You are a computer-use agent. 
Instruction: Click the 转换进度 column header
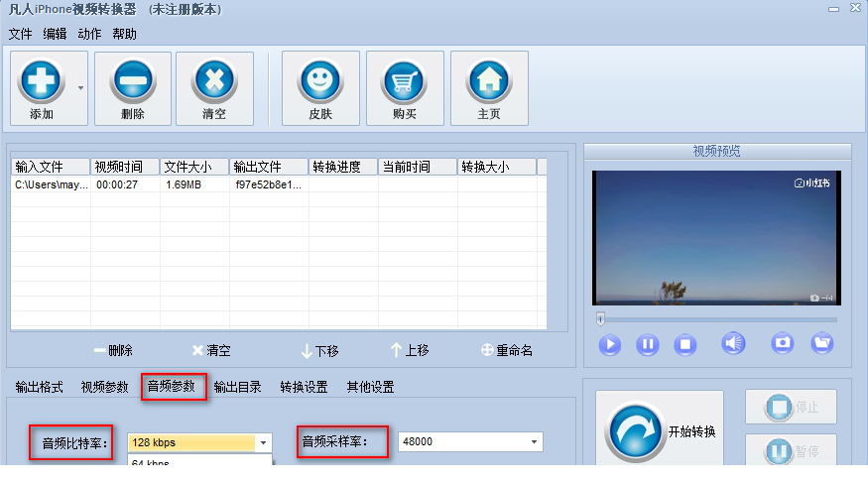tap(343, 167)
